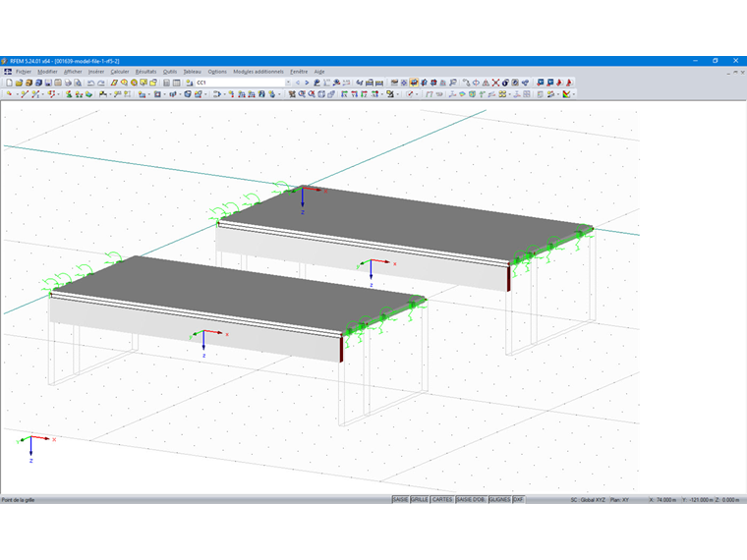The height and width of the screenshot is (560, 747).
Task: Open the Options menu
Action: [217, 72]
